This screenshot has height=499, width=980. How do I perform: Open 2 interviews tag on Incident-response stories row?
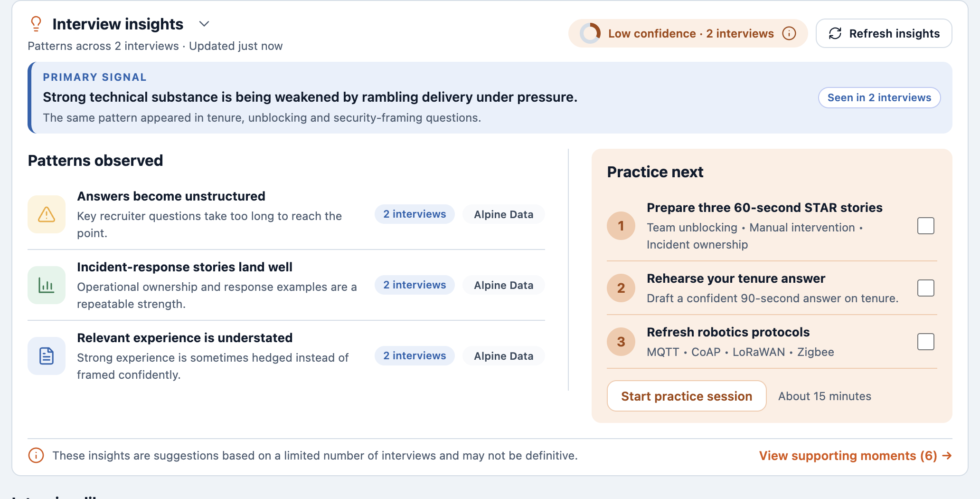pos(415,285)
